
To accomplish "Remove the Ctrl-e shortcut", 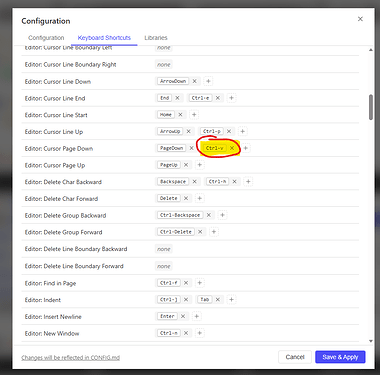I will click(218, 98).
